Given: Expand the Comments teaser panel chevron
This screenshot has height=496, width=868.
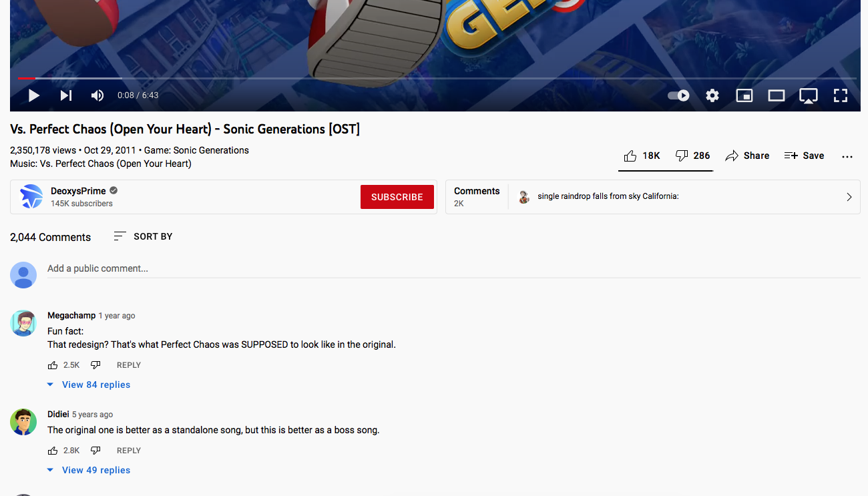Looking at the screenshot, I should [x=849, y=197].
